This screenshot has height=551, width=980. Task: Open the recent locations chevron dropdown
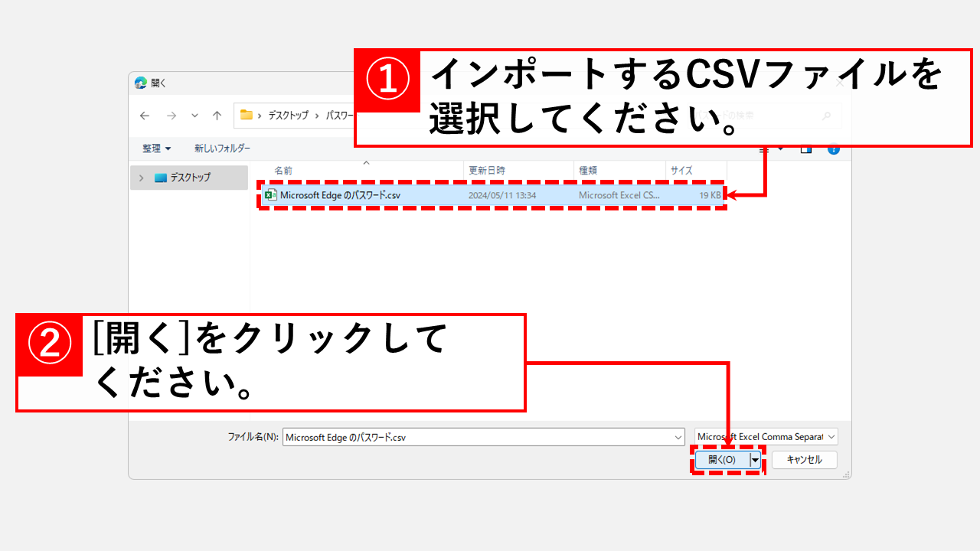(194, 116)
